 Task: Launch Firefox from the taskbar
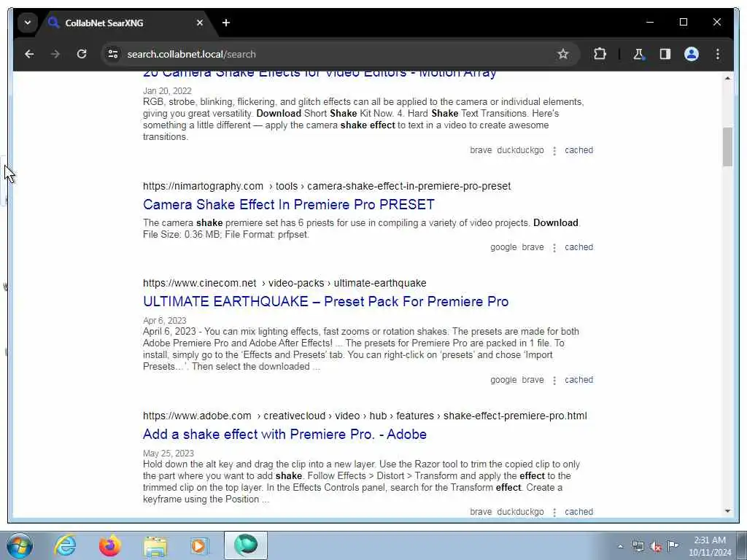pyautogui.click(x=110, y=545)
